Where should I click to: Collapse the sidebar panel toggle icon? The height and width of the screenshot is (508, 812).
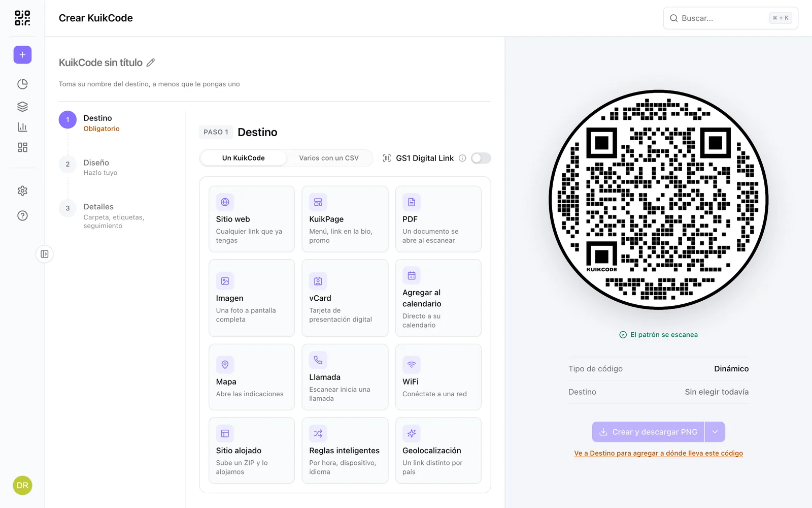[x=45, y=254]
